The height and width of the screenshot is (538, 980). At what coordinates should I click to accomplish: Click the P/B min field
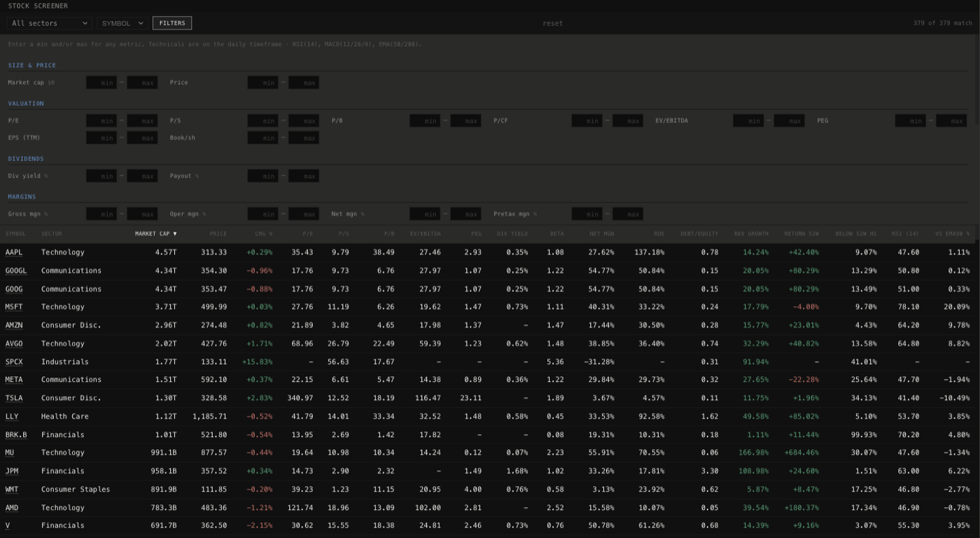(425, 120)
